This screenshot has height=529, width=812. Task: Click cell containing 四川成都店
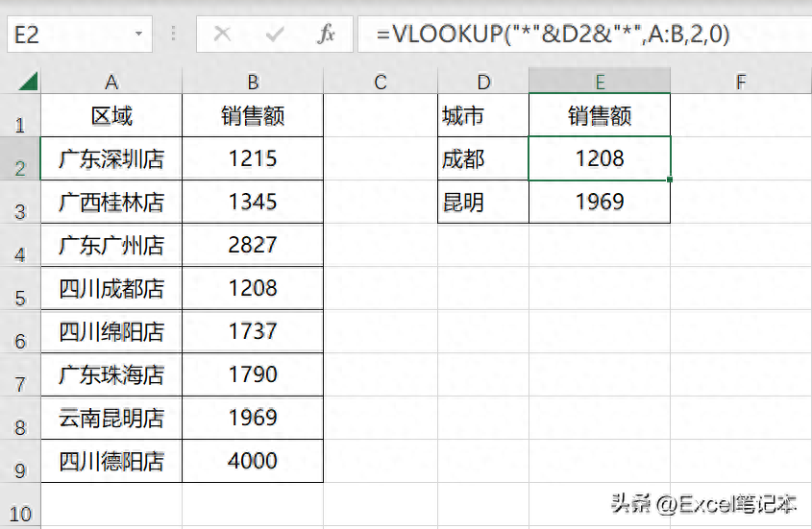(111, 288)
